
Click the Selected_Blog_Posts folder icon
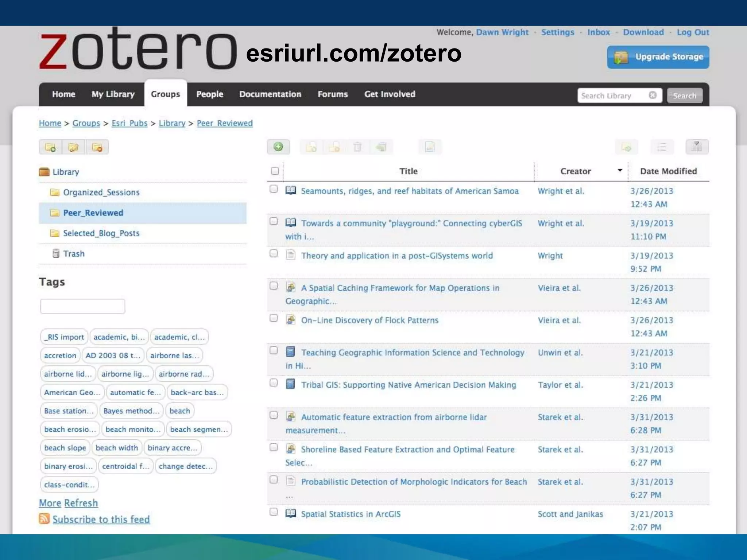coord(55,233)
